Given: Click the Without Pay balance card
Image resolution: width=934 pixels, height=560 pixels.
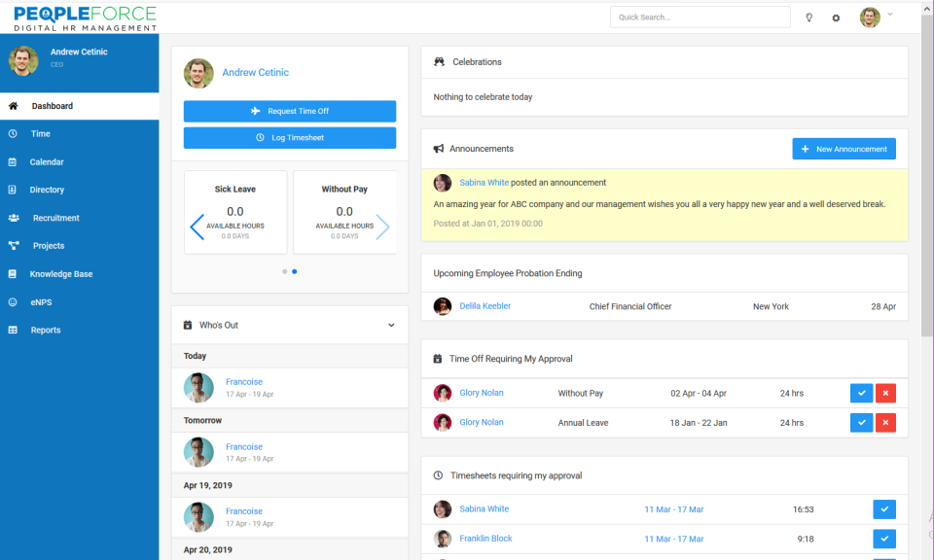Looking at the screenshot, I should coord(344,213).
